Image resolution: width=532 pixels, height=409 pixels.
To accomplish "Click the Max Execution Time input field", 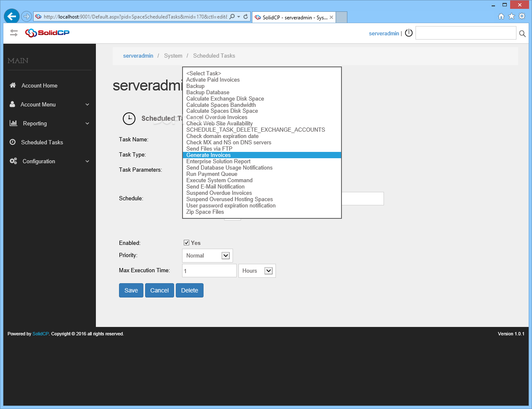I will (x=209, y=271).
